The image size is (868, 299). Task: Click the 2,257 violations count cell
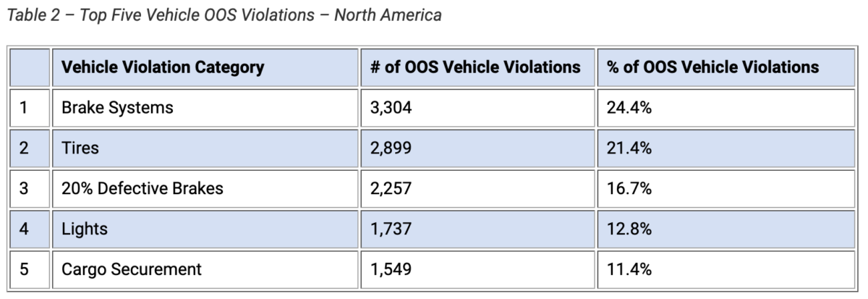pyautogui.click(x=391, y=189)
